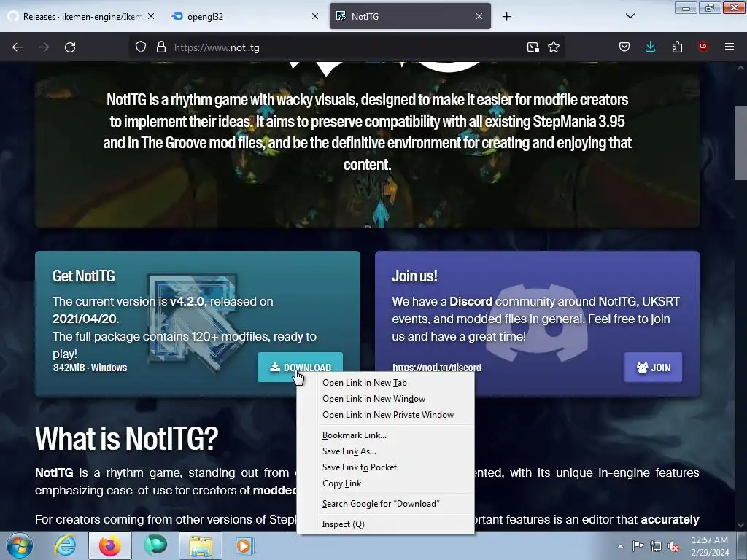
Task: Select the NotITG tab
Action: click(x=410, y=16)
